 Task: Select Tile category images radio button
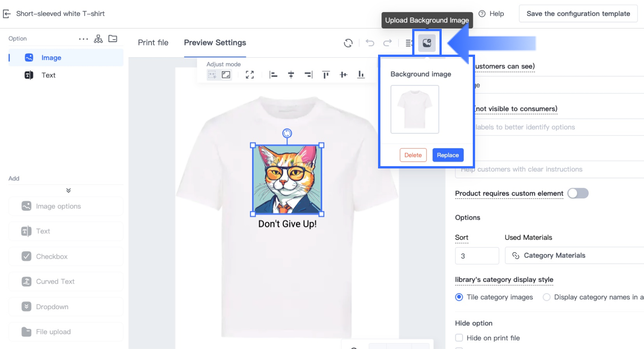[x=459, y=297]
